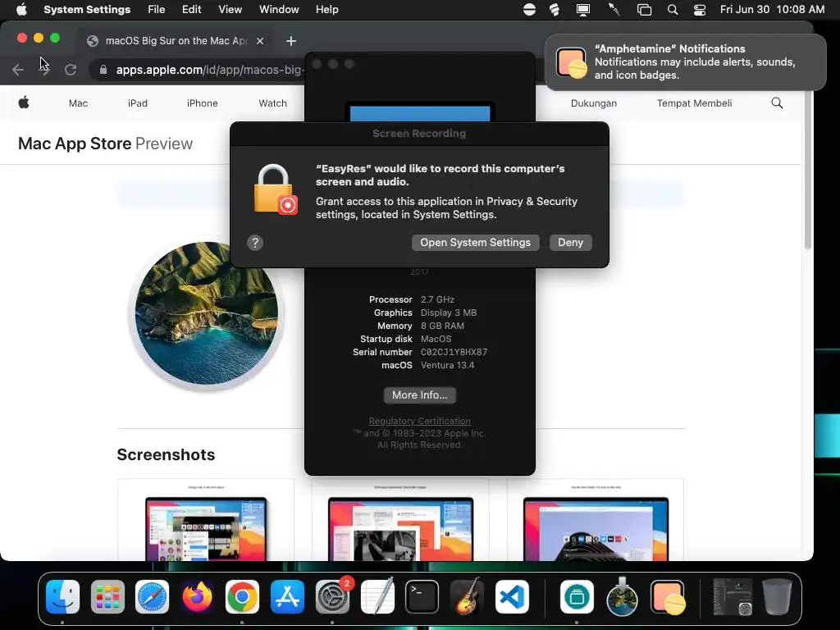Open Safari in the Dock
Screen dimensions: 840x630
tap(152, 596)
